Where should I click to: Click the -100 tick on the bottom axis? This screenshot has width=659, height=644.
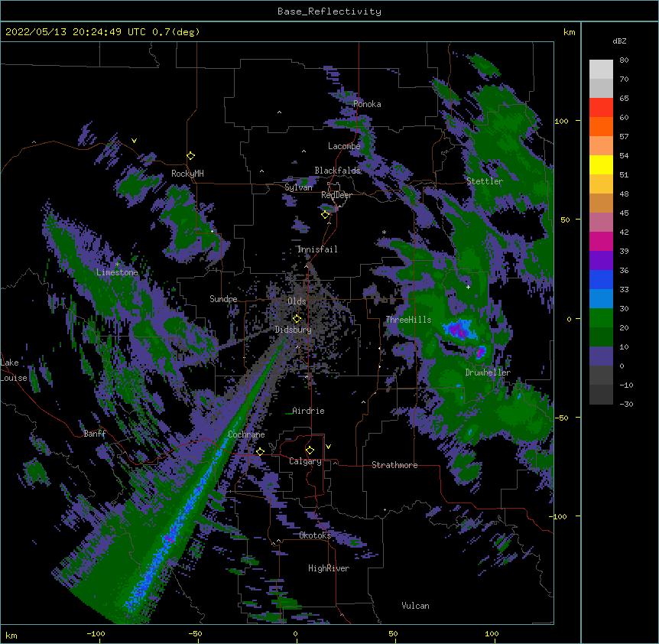pos(96,633)
